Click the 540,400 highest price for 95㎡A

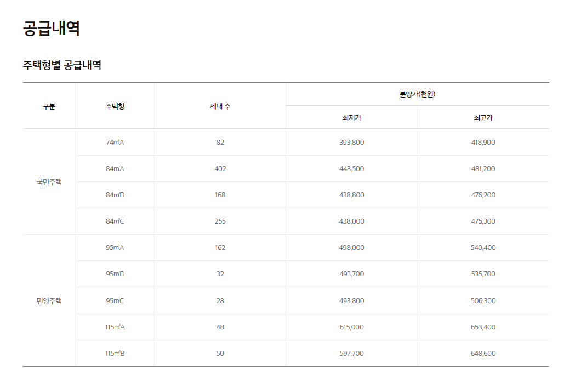pos(482,247)
